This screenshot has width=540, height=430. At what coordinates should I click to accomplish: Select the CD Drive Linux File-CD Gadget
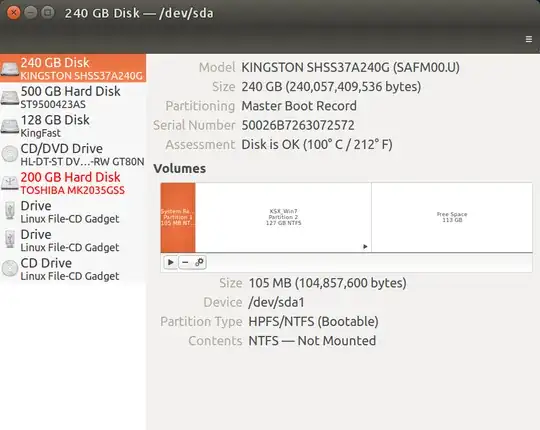[73, 269]
